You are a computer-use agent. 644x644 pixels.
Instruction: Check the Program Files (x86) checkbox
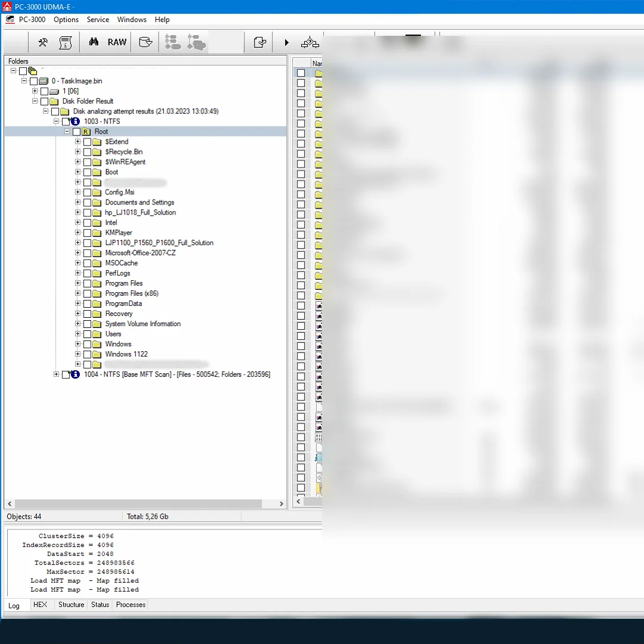click(x=87, y=293)
